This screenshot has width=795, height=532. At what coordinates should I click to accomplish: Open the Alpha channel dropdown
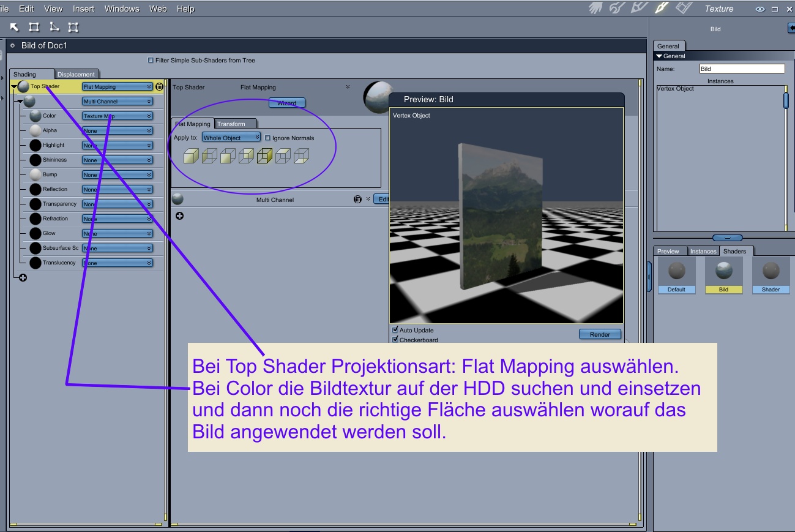coord(118,131)
